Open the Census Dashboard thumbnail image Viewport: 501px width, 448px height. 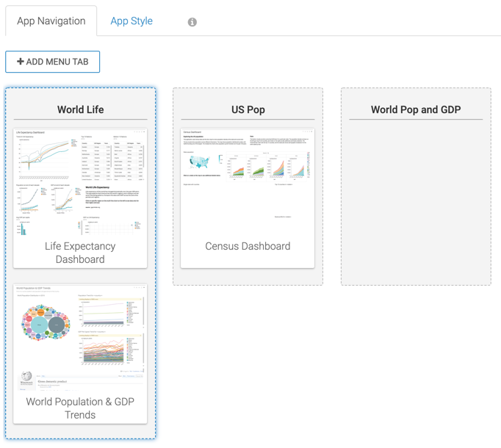pyautogui.click(x=248, y=176)
